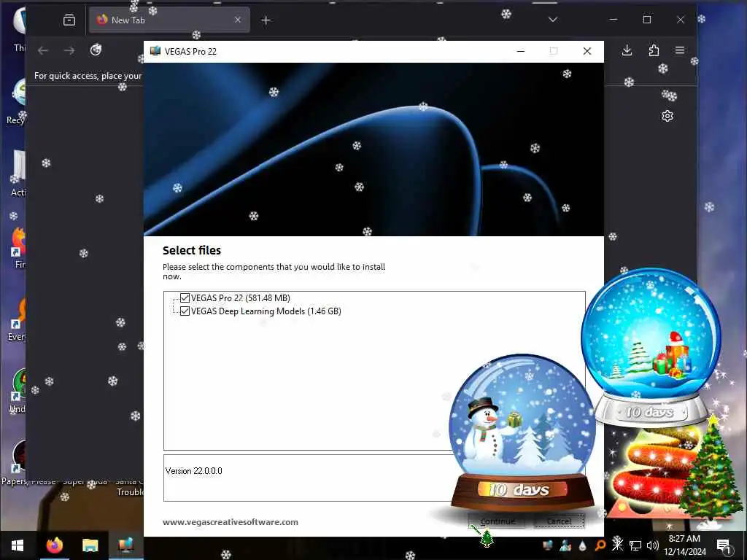Click the snowman snow globe widget
Viewport: 747px width, 560px height.
[522, 432]
